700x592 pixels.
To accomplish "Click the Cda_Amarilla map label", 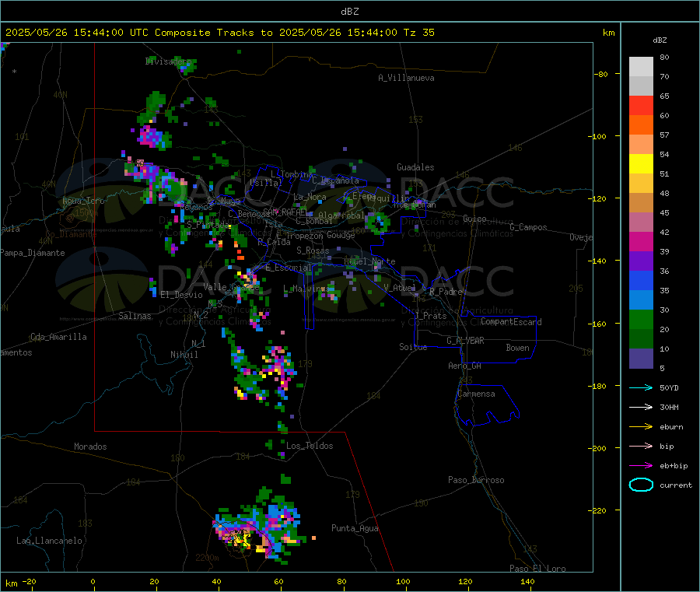I will (x=58, y=337).
